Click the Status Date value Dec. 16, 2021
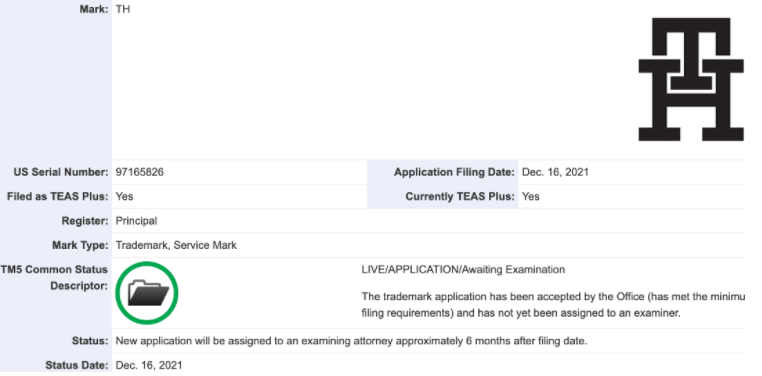This screenshot has width=762, height=376. click(149, 365)
